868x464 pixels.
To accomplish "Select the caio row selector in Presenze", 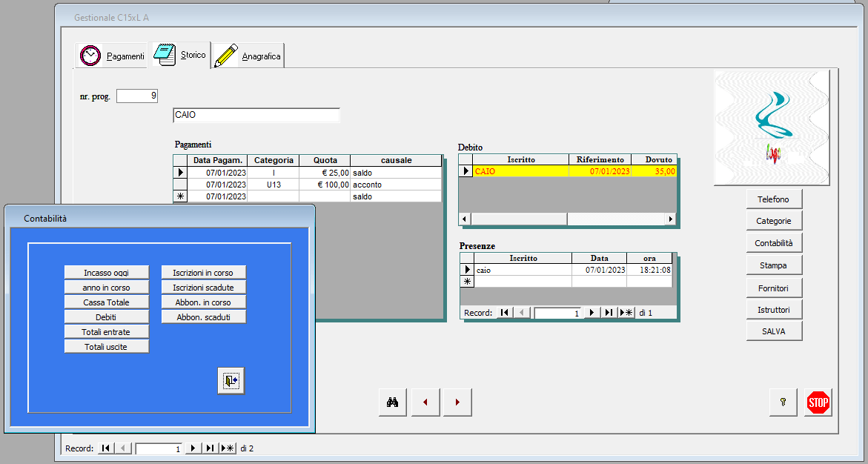I will (x=467, y=270).
